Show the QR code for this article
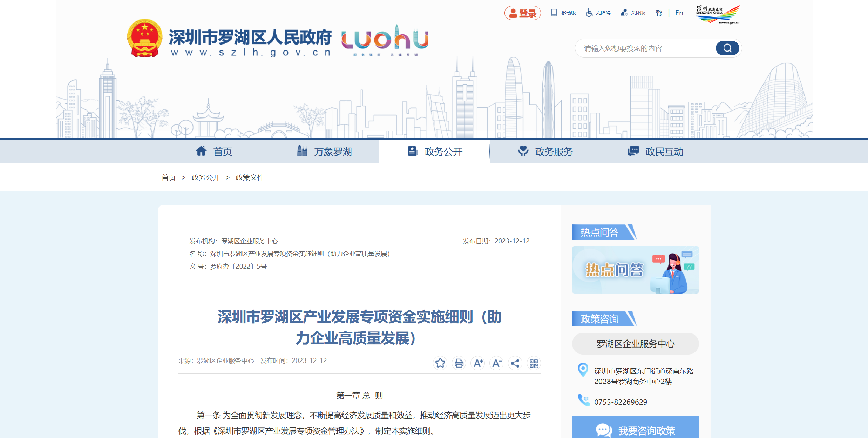The height and width of the screenshot is (438, 868). [534, 363]
